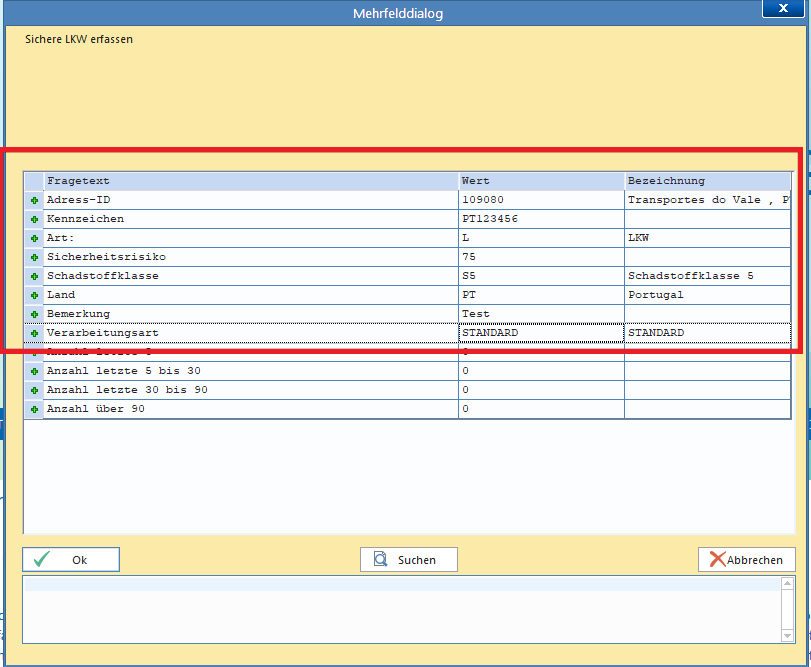Click the Bezeichnung cell reading LKW

(708, 238)
